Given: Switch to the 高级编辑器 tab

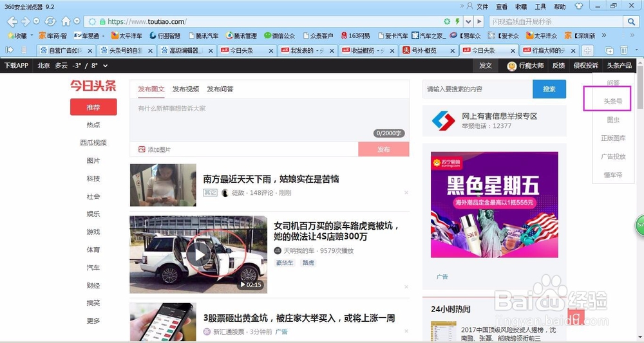Looking at the screenshot, I should pyautogui.click(x=187, y=50).
